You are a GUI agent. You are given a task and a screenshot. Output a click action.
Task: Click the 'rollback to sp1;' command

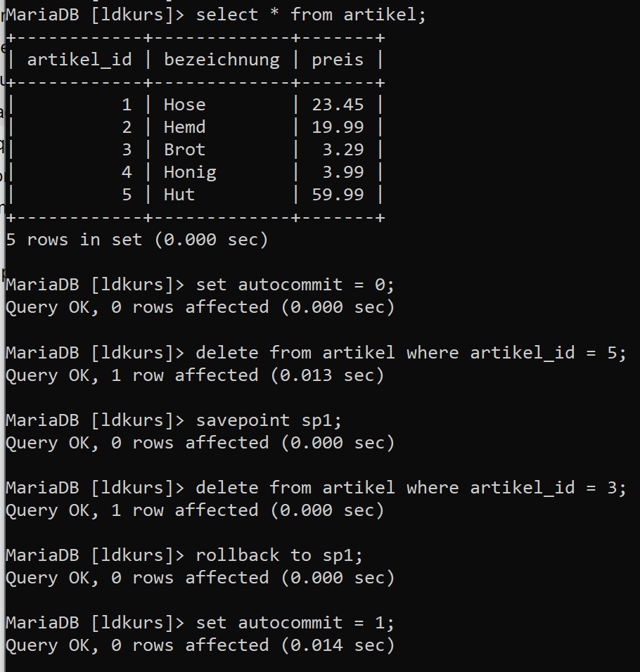point(279,555)
